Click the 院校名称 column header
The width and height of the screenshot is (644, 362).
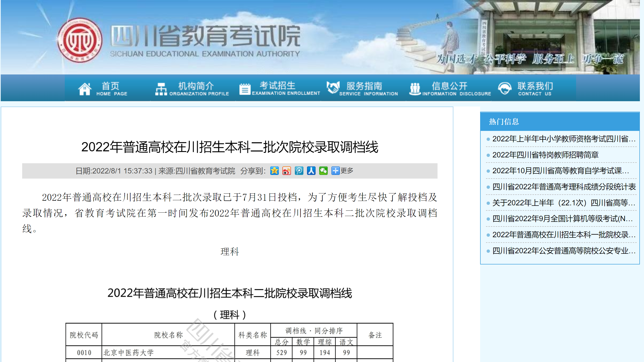168,335
